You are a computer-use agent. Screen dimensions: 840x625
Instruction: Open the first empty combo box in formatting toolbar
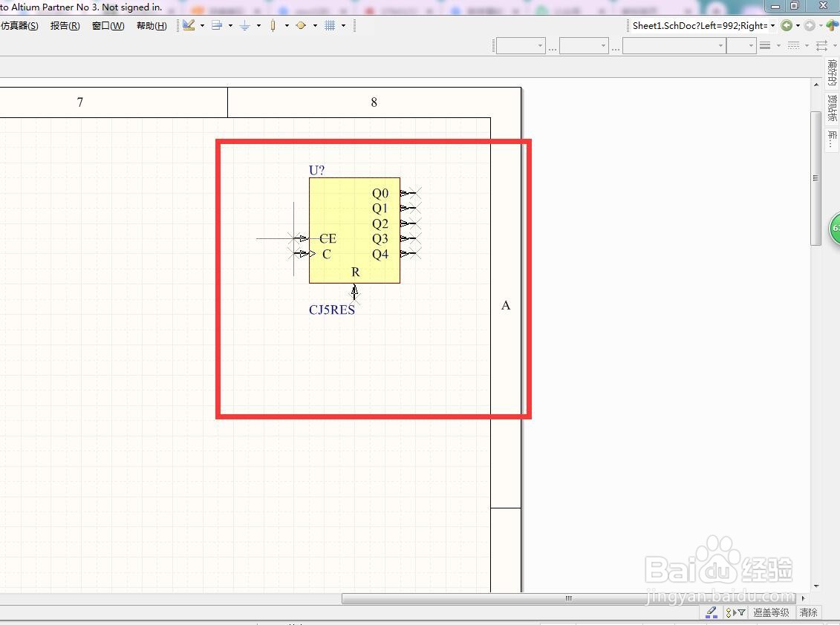[x=521, y=46]
